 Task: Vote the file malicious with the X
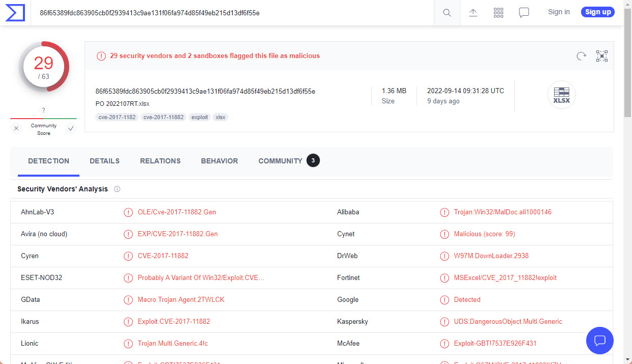16,128
